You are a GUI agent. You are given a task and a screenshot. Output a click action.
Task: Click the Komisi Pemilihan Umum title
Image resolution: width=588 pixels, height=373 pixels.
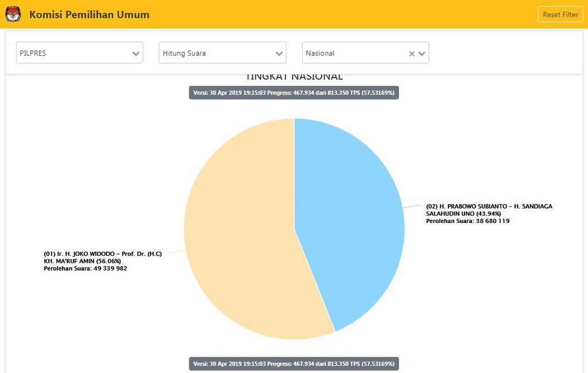click(x=89, y=14)
